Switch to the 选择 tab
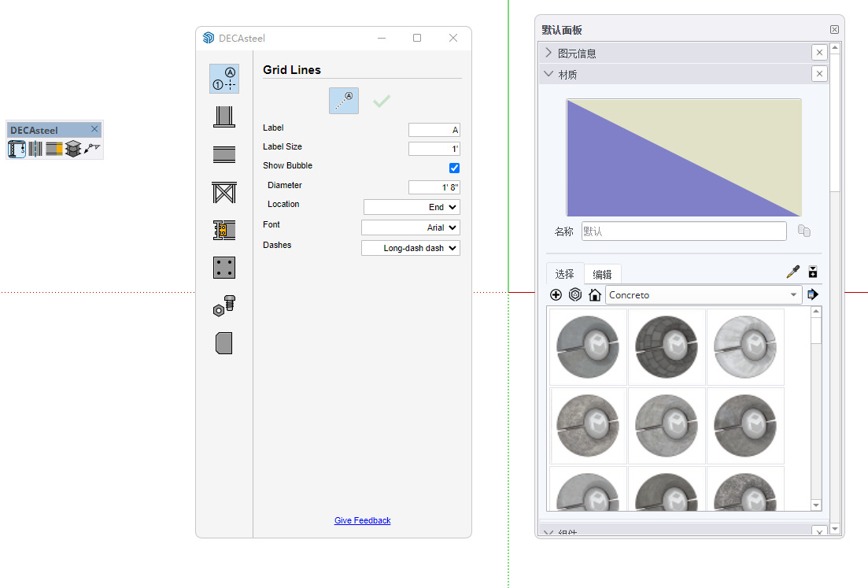 pos(564,274)
